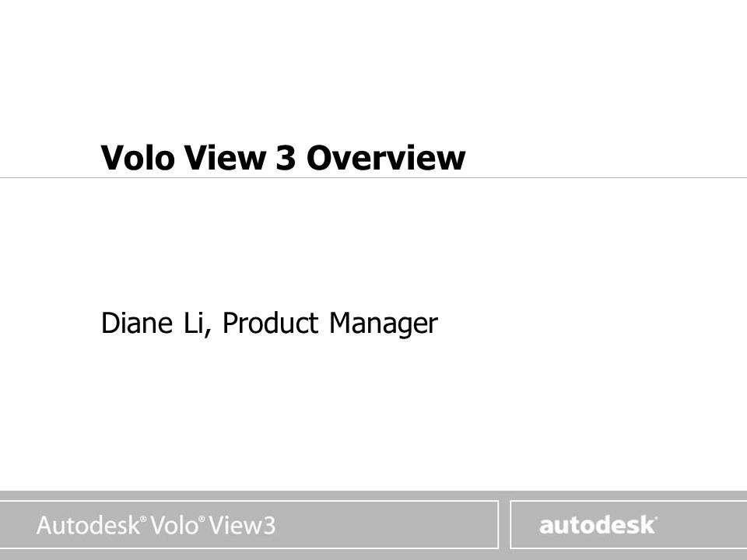Click the registered mark after footer Autodesk
The height and width of the screenshot is (560, 747).
143,518
